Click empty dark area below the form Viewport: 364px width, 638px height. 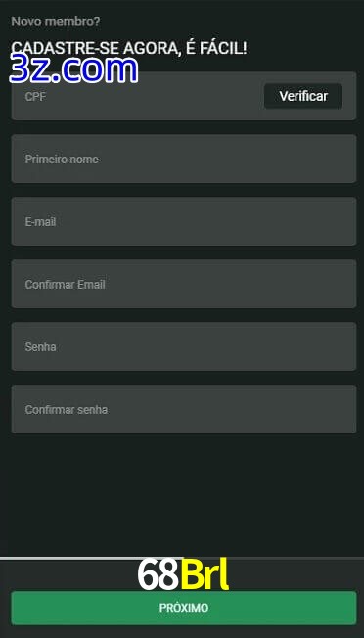coord(183,494)
